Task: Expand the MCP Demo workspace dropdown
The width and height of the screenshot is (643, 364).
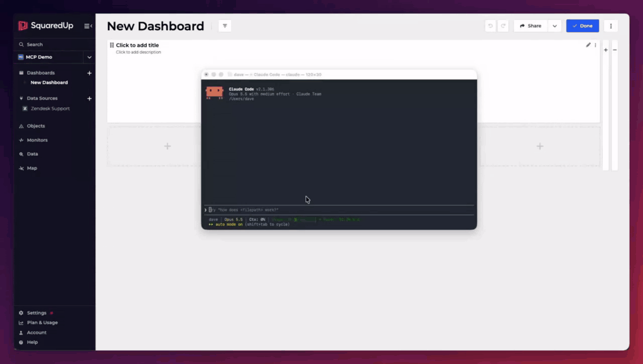Action: (89, 57)
